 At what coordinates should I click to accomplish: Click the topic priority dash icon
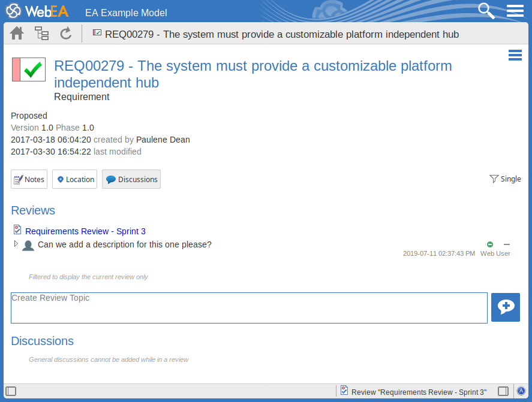pyautogui.click(x=507, y=244)
